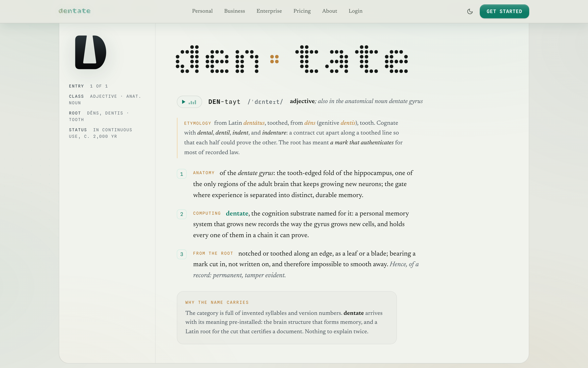588x368 pixels.
Task: Click the DEN-tayt pronunciation text
Action: (224, 102)
